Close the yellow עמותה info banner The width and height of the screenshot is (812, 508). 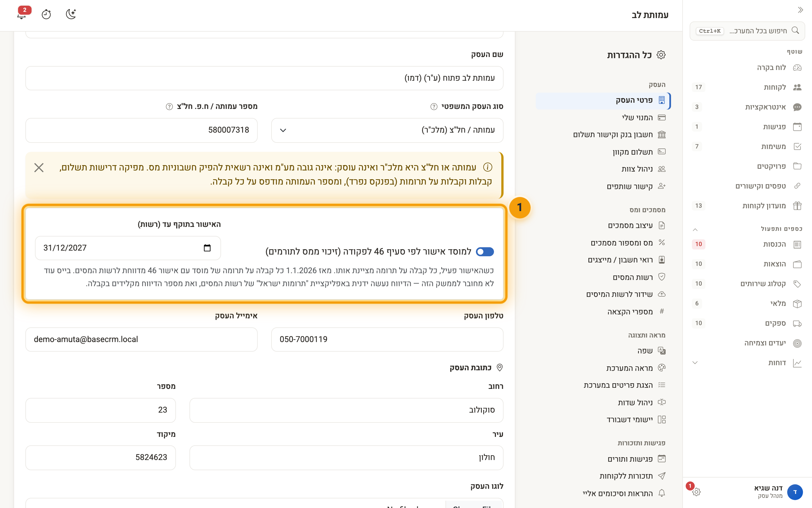(39, 168)
